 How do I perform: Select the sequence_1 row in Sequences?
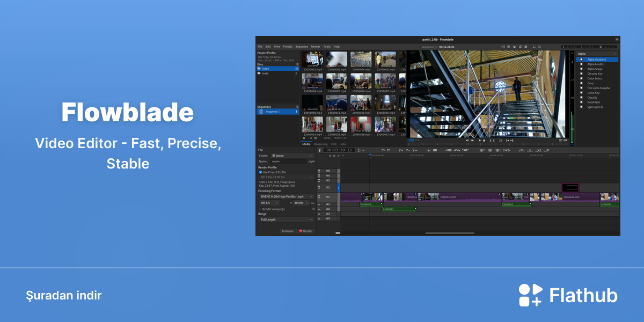click(x=277, y=112)
